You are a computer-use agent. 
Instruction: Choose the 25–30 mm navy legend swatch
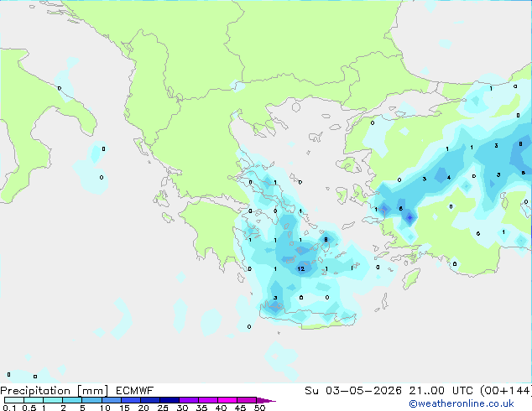coord(170,400)
